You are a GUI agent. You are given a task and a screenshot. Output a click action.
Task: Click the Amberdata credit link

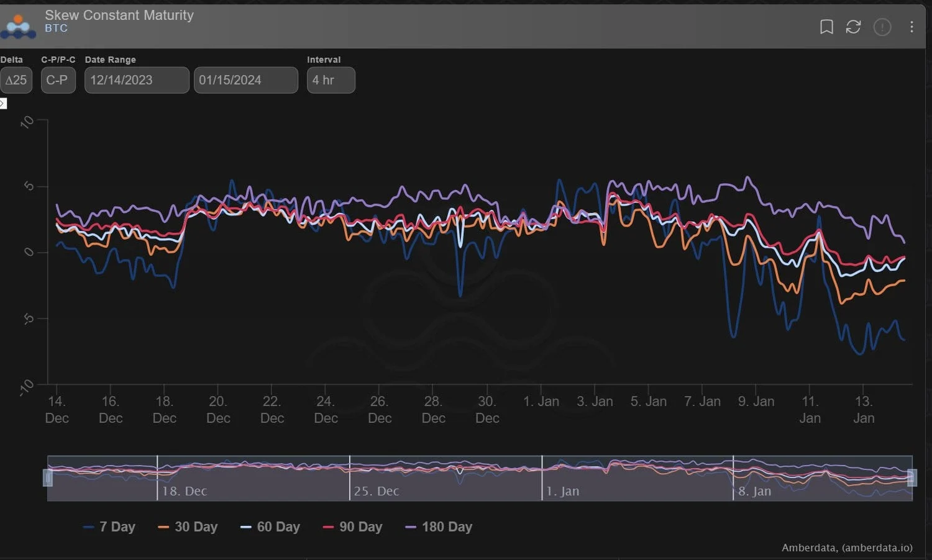point(847,548)
